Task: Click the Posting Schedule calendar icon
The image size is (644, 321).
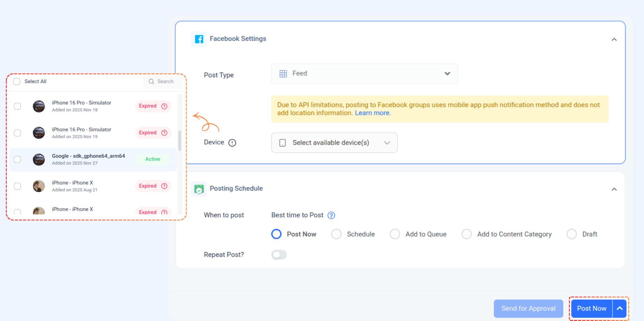Action: click(199, 189)
